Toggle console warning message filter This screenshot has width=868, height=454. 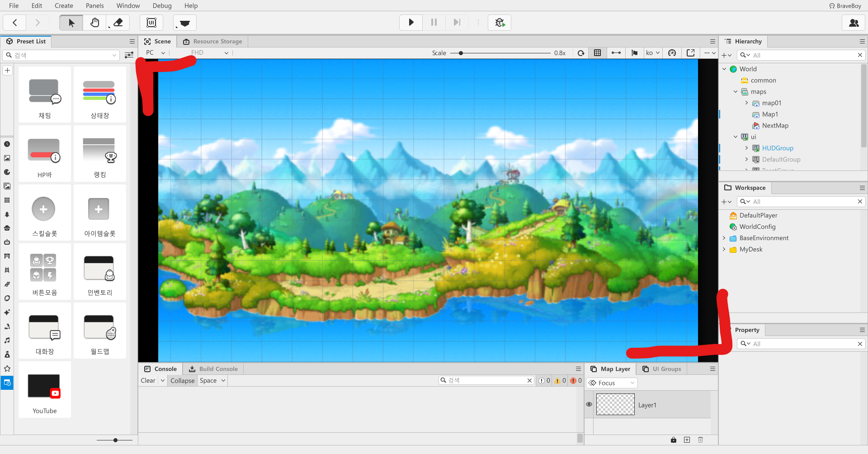(x=560, y=381)
